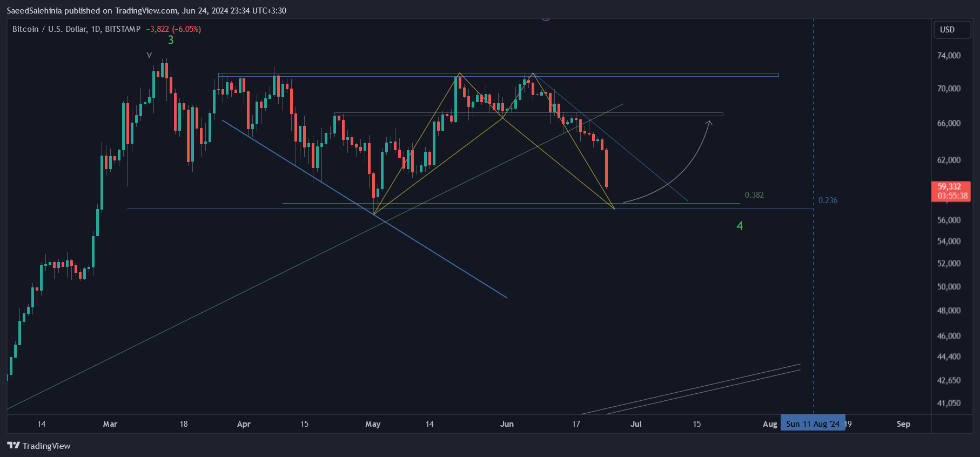Screen dimensions: 980x457
Task: Click the Mar label on time axis
Action: pyautogui.click(x=110, y=424)
